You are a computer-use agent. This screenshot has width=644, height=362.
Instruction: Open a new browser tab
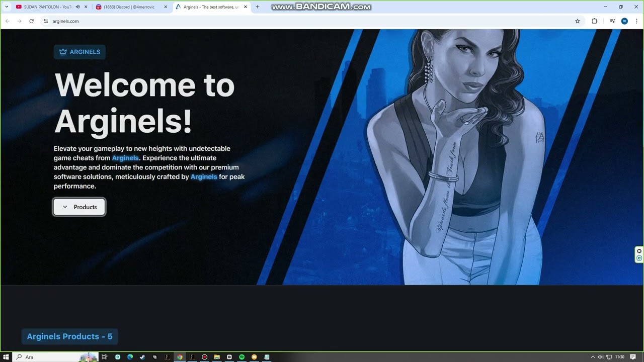(x=258, y=7)
